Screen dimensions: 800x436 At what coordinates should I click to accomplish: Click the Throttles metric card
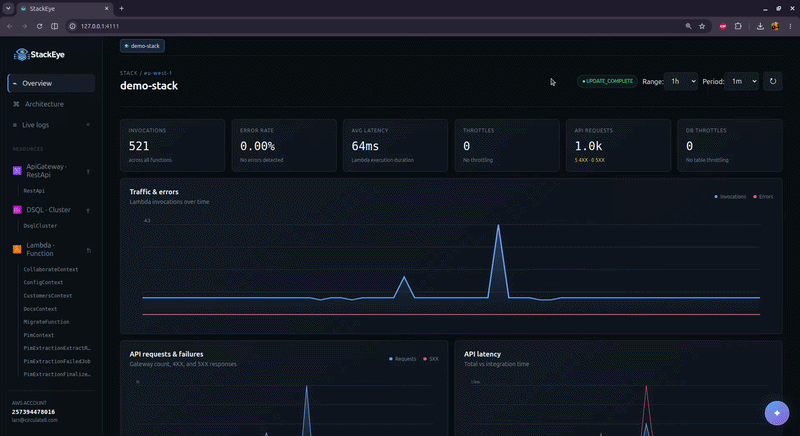(507, 145)
